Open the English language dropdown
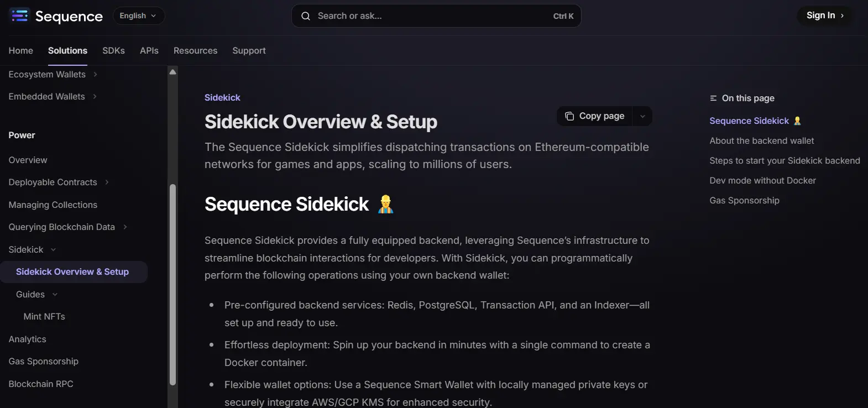 [139, 16]
